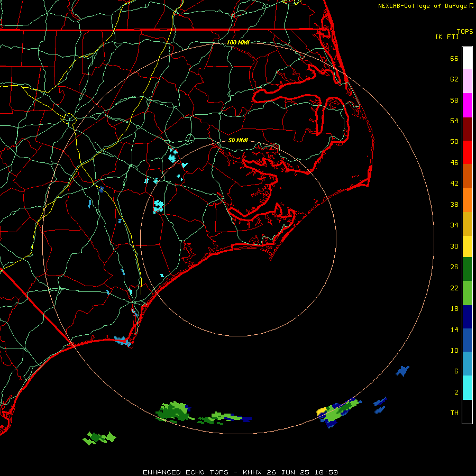Click the TOPS legend title
This screenshot has width=476, height=476.
pos(465,31)
